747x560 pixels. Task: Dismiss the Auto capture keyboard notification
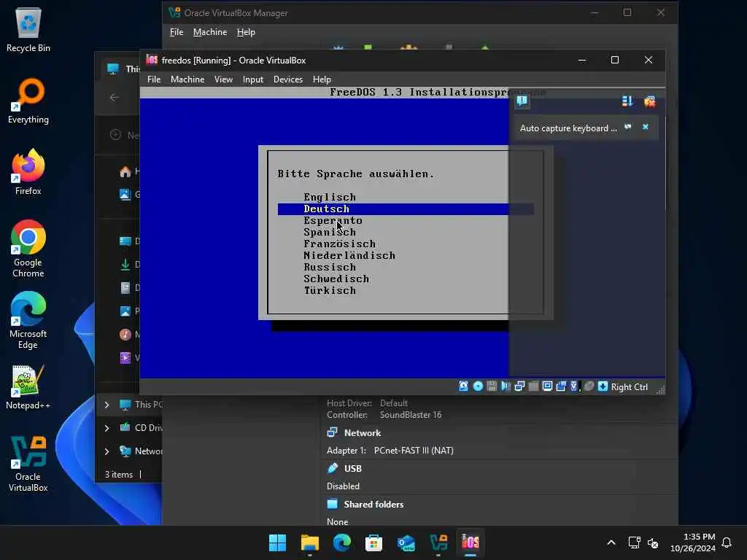click(x=646, y=127)
